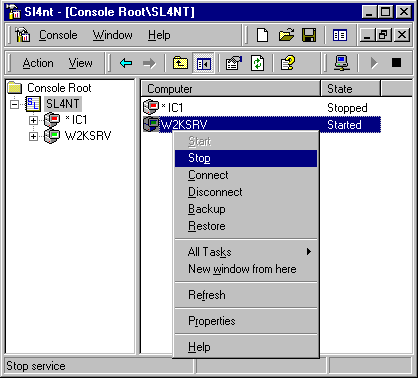The image size is (418, 378).
Task: Open the Window menu
Action: (112, 35)
